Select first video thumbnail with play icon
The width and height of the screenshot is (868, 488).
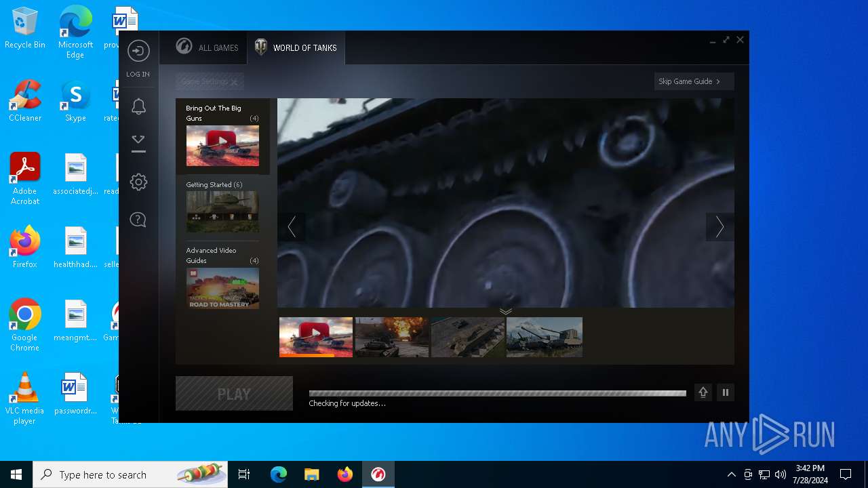316,337
